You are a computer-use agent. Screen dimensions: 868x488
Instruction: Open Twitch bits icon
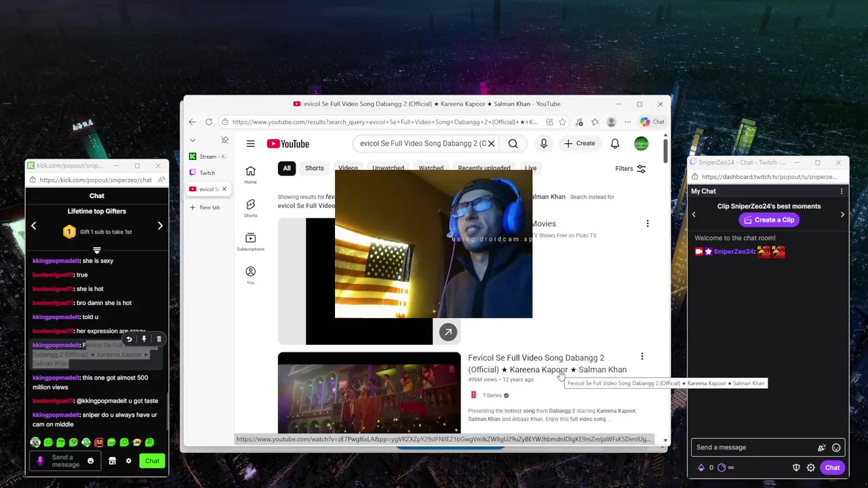pos(701,468)
